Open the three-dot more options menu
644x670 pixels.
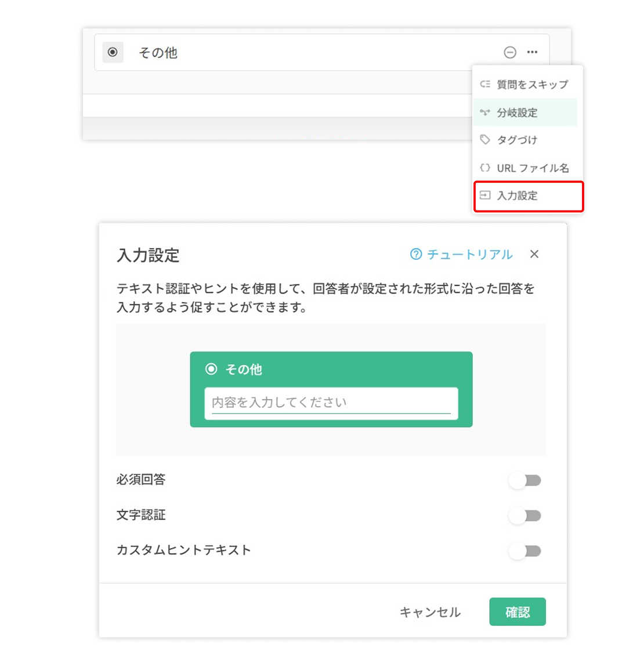coord(532,52)
